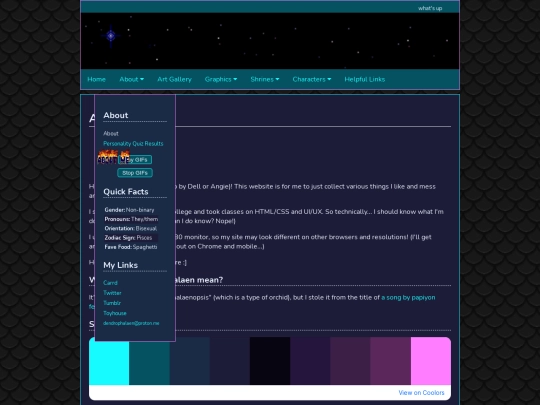Screen dimensions: 540x405
Task: Open Personality Quiz Results link
Action: click(x=133, y=144)
